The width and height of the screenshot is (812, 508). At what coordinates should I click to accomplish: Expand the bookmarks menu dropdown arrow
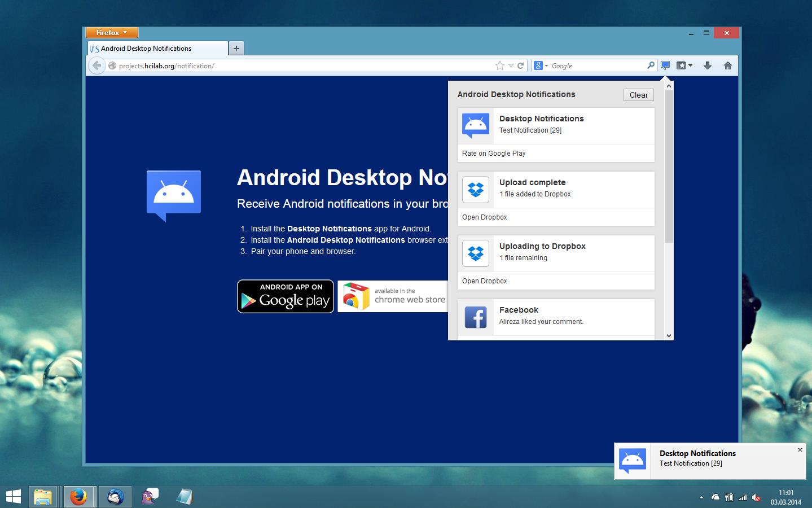coord(690,65)
